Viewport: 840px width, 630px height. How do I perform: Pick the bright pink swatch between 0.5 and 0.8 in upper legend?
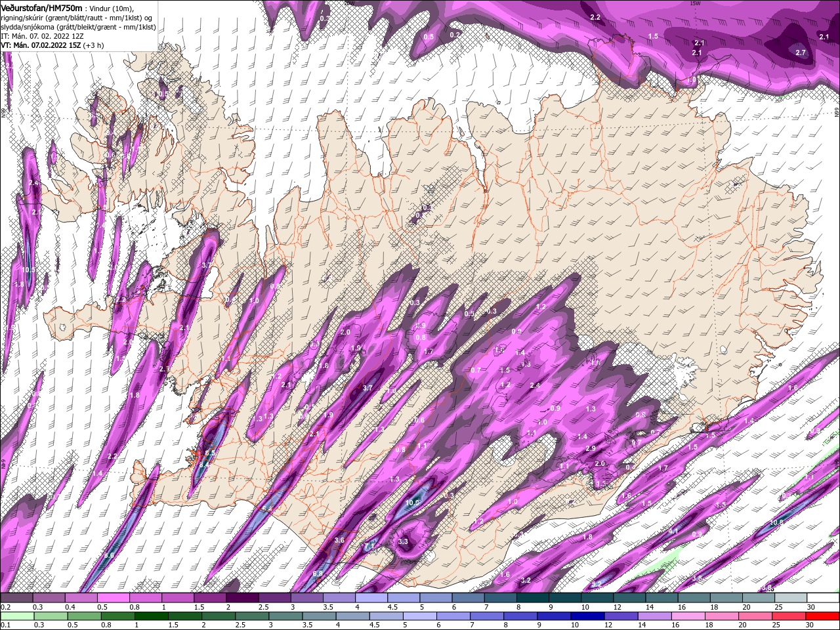(x=113, y=597)
